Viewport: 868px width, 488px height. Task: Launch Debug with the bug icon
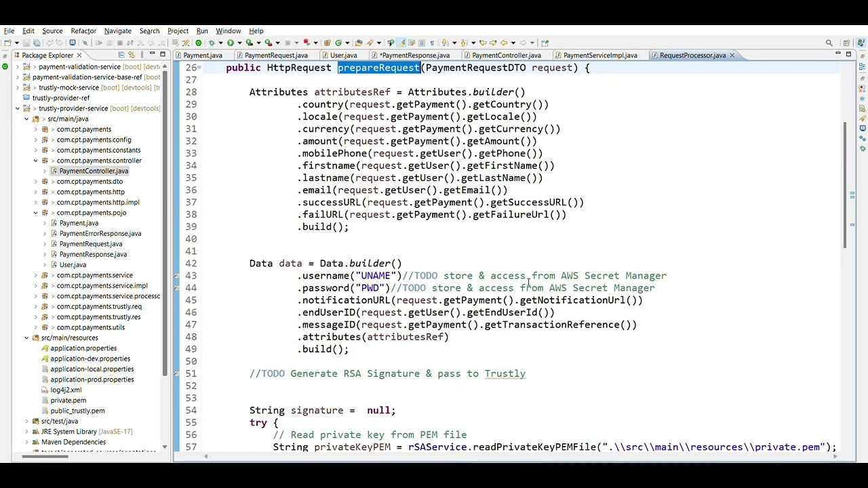(x=212, y=43)
